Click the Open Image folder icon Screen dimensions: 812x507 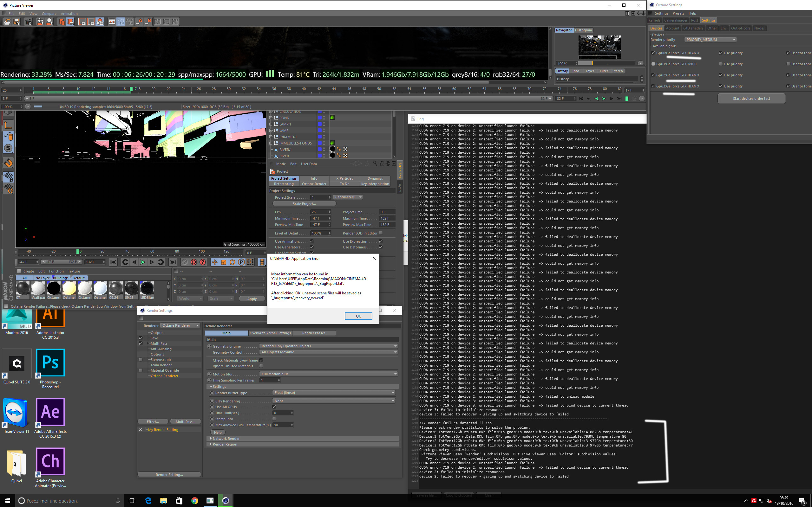(x=7, y=22)
